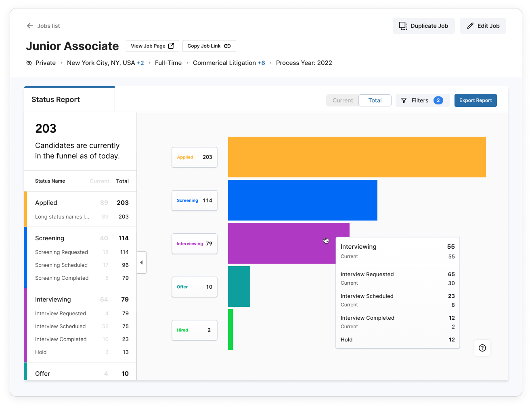The image size is (532, 408).
Task: Toggle visibility using the Private indicator
Action: (40, 62)
